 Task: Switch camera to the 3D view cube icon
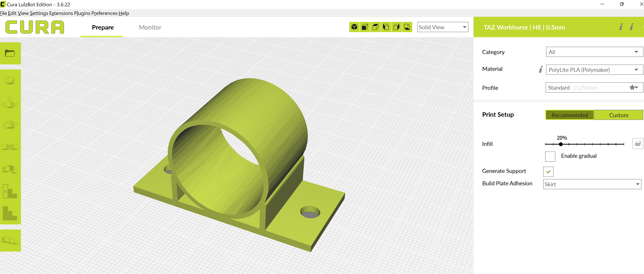[354, 27]
